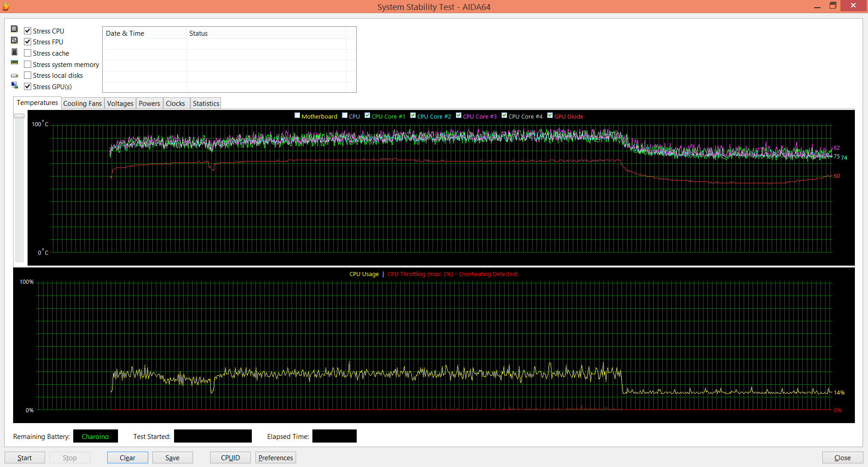Viewport: 868px width, 467px height.
Task: Hide the CPU Core #2 graph line
Action: pos(413,115)
